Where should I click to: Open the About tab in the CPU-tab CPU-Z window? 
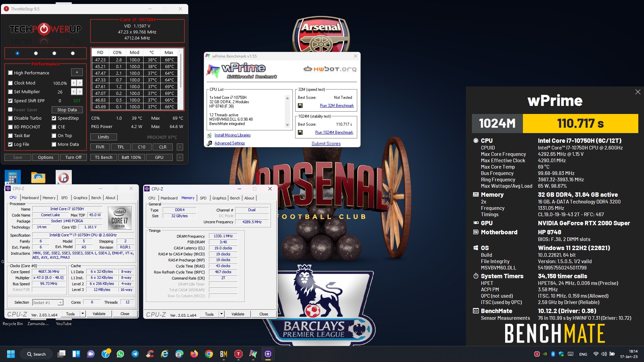pyautogui.click(x=110, y=198)
